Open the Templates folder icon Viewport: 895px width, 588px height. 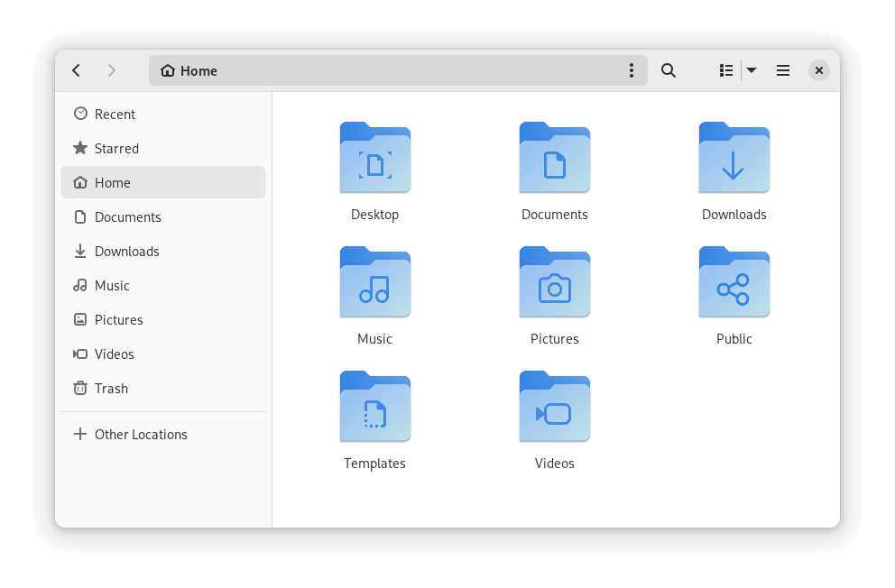374,408
